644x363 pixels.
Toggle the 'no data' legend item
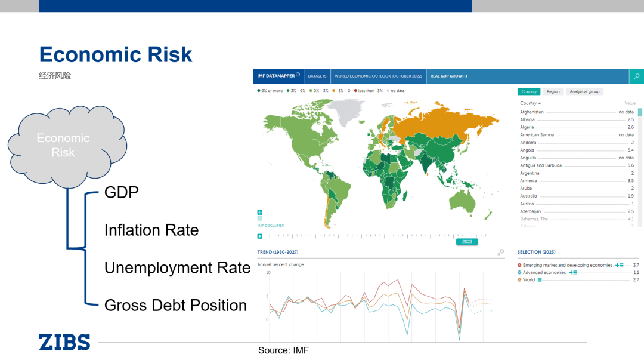[395, 91]
